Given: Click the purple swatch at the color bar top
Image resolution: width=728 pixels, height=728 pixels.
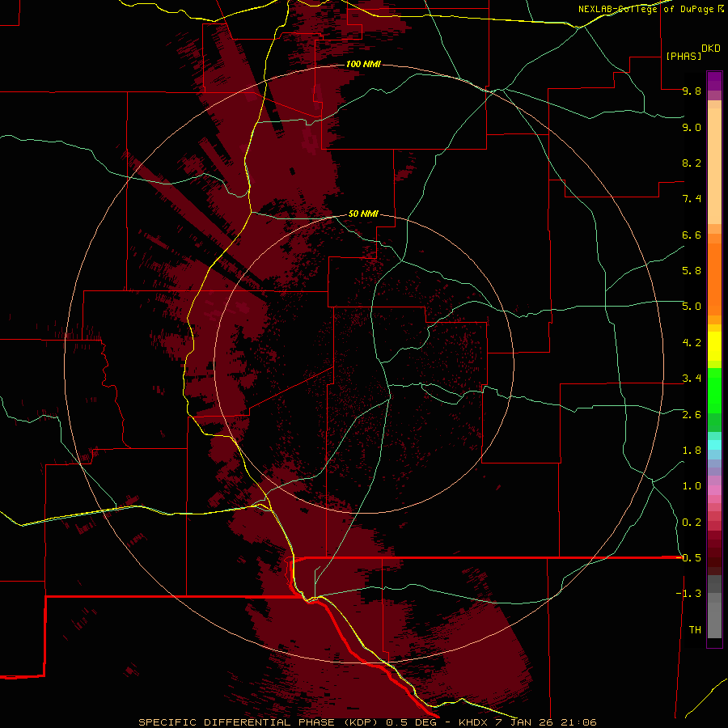Looking at the screenshot, I should (714, 80).
